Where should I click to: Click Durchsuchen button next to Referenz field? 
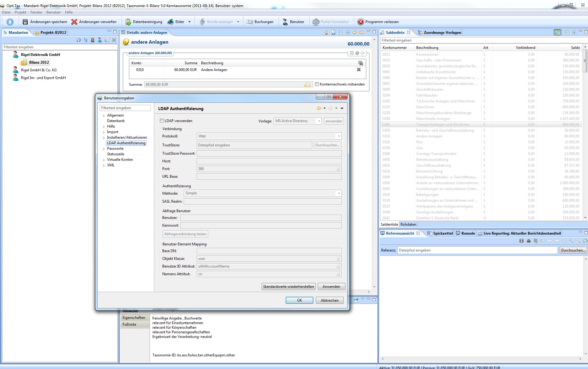[573, 250]
